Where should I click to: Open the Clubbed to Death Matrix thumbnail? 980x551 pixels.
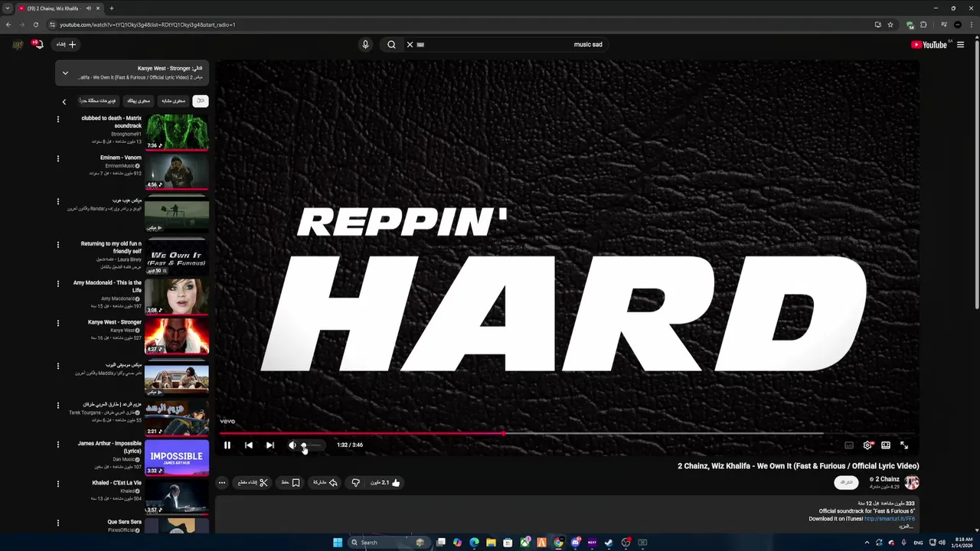coord(177,132)
